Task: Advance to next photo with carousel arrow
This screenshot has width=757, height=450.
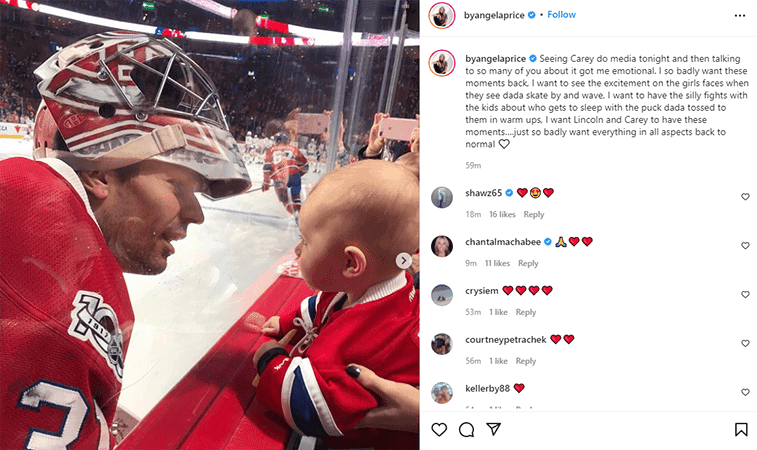Action: tap(404, 261)
